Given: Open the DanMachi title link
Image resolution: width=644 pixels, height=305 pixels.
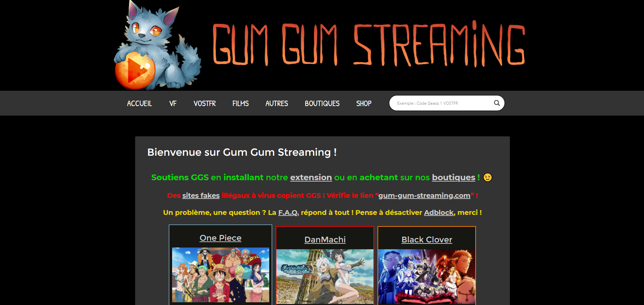Looking at the screenshot, I should 325,240.
